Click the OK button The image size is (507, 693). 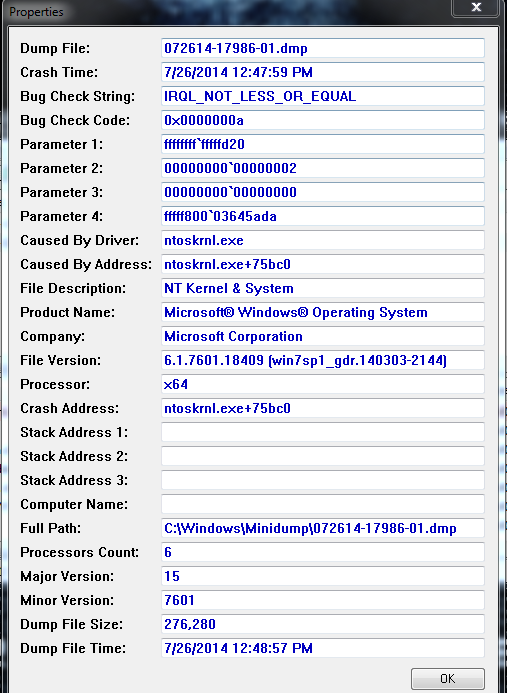point(447,678)
